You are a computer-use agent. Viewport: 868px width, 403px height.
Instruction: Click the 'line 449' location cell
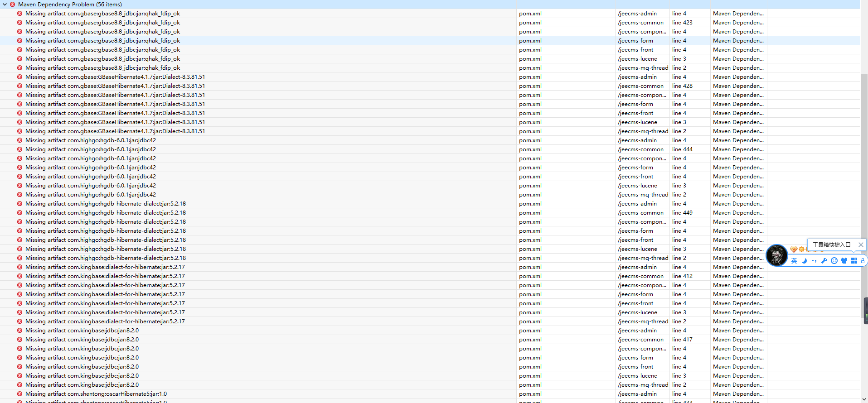(x=682, y=213)
